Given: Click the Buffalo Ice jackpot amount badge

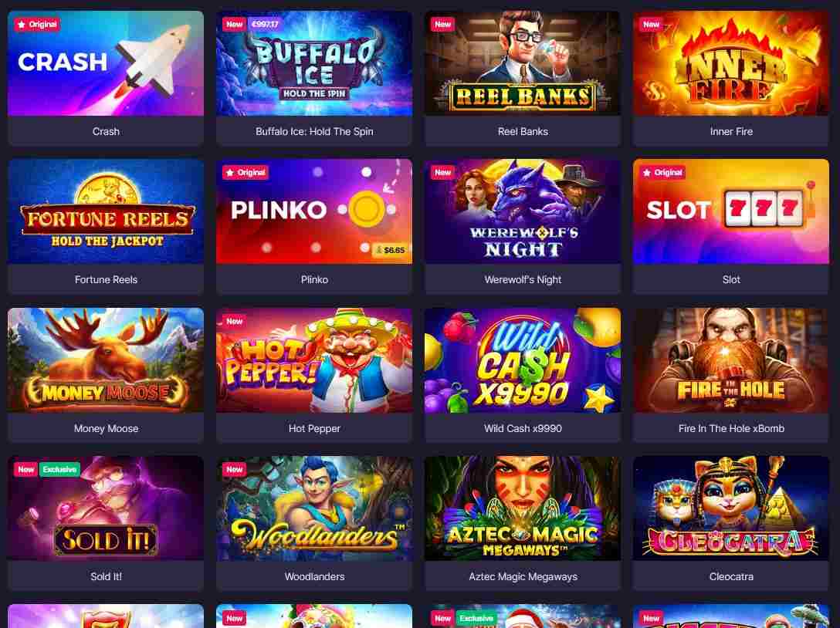Looking at the screenshot, I should [265, 24].
